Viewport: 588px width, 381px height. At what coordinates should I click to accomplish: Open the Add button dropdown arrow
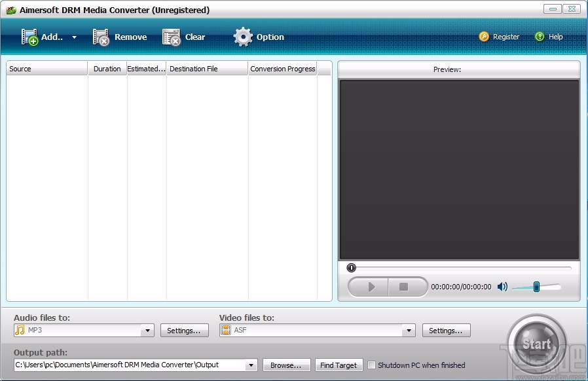[x=73, y=37]
